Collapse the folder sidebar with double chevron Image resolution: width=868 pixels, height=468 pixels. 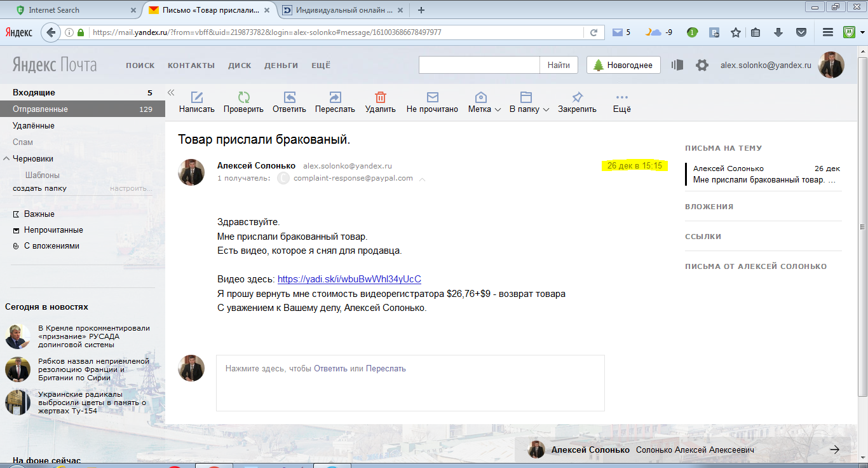point(171,92)
